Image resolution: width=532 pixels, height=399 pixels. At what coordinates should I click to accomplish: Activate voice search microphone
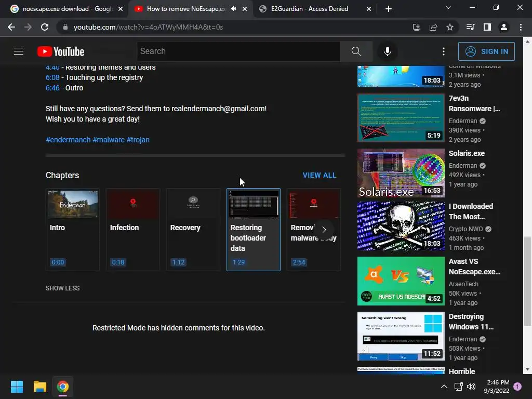click(387, 51)
